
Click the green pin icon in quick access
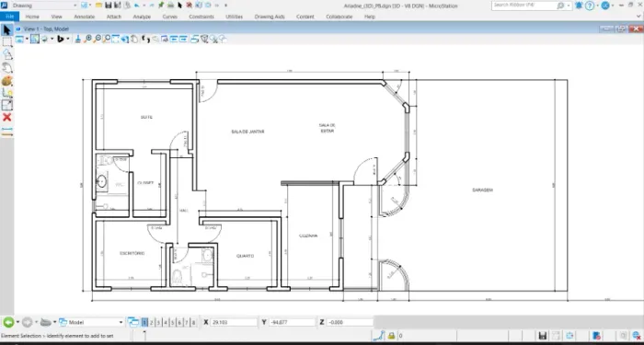point(161,5)
